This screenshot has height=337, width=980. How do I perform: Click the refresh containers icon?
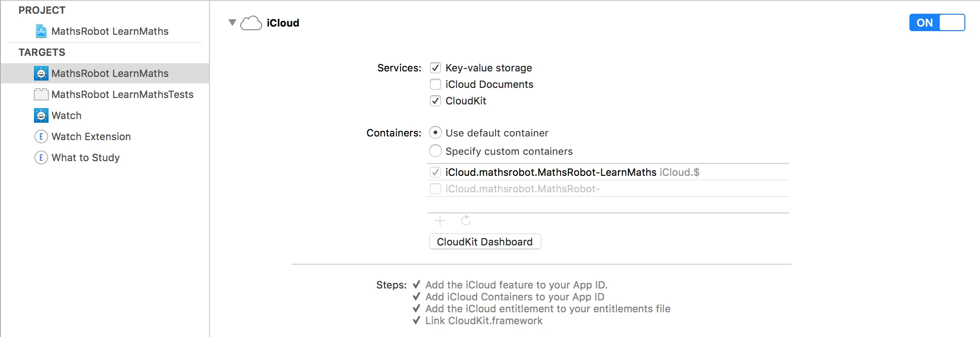point(466,221)
